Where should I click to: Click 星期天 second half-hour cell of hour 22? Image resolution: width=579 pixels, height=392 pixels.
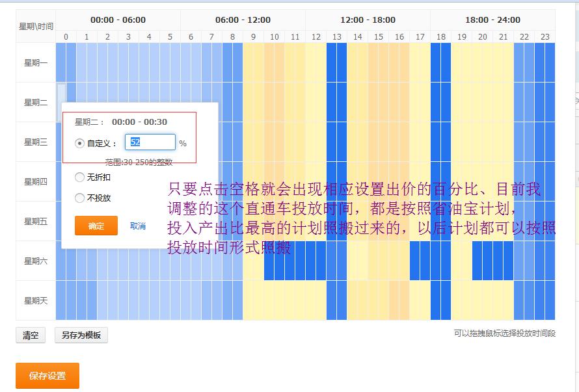tap(530, 300)
